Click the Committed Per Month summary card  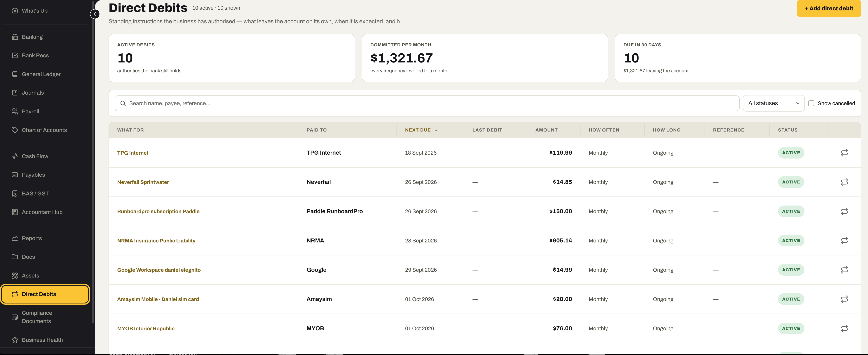485,58
